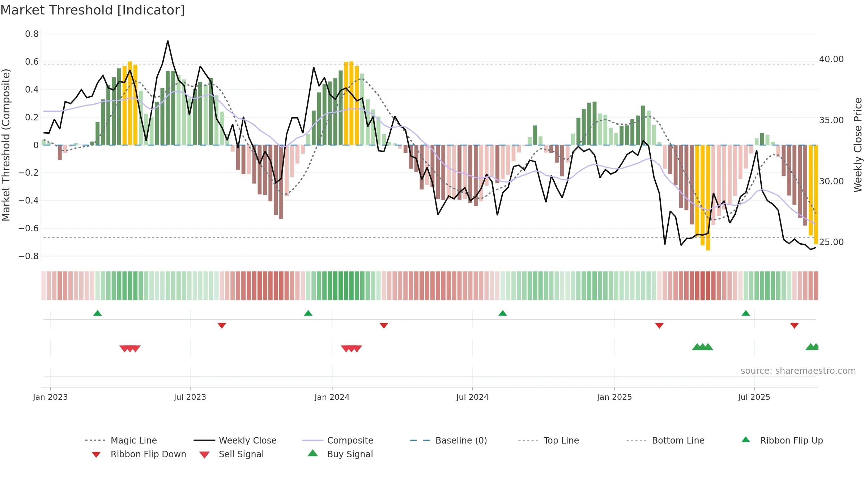868x488 pixels.
Task: Click the 35.00 right price axis label
Action: [831, 120]
